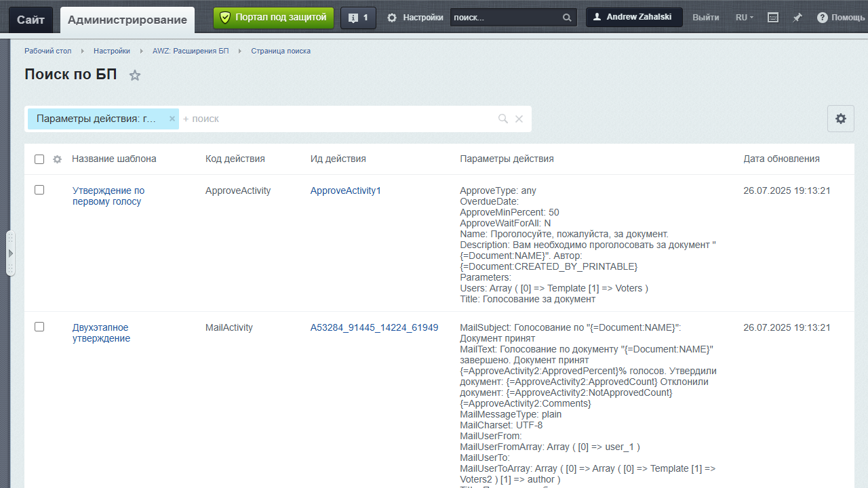The width and height of the screenshot is (868, 488).
Task: Clear the filter with the X icon
Action: (519, 119)
